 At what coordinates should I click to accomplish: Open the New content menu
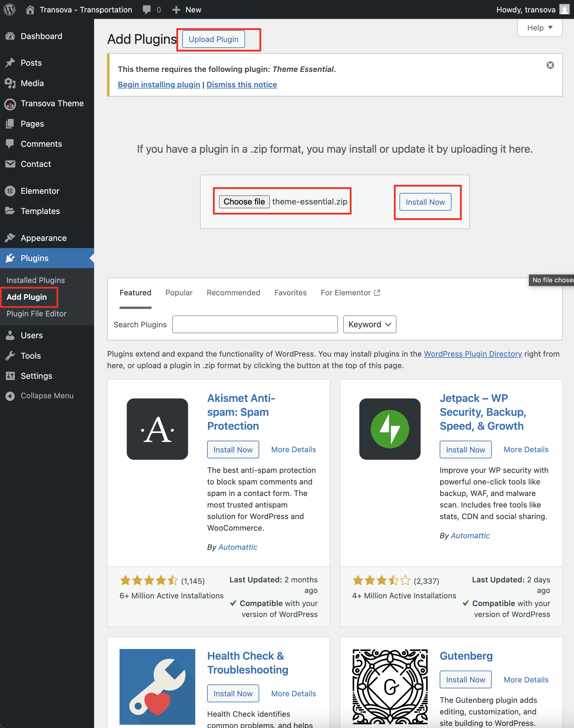pos(187,9)
